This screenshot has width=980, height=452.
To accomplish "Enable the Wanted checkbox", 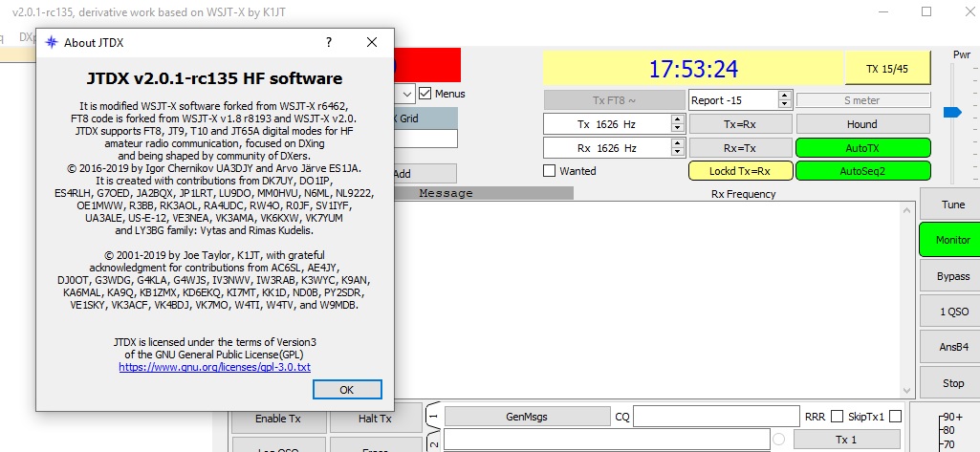I will 550,170.
